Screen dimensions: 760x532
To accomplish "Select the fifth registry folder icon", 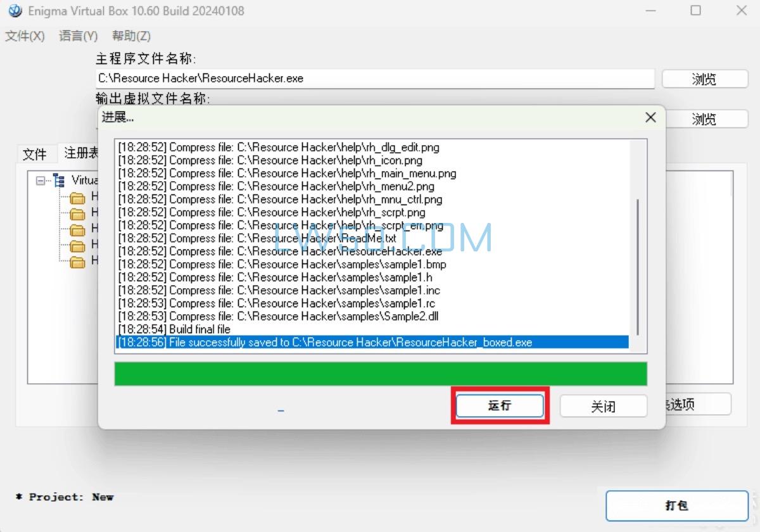I will click(77, 262).
